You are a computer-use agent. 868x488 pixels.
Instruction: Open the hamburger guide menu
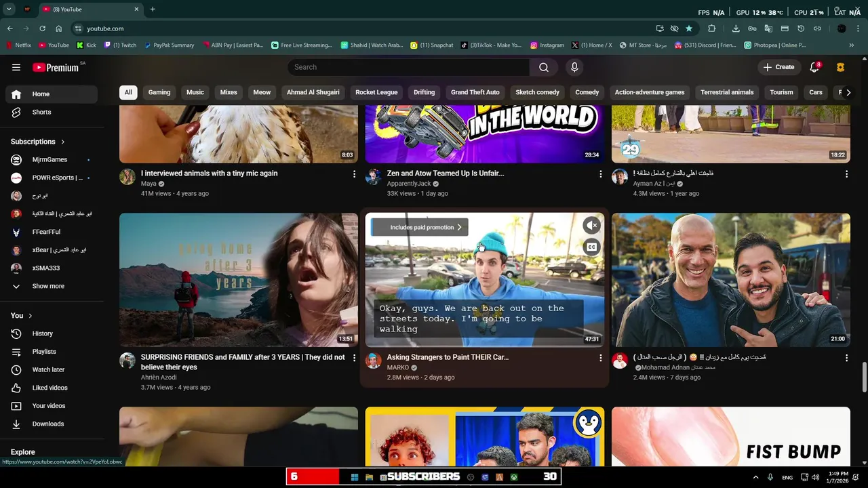(x=16, y=67)
